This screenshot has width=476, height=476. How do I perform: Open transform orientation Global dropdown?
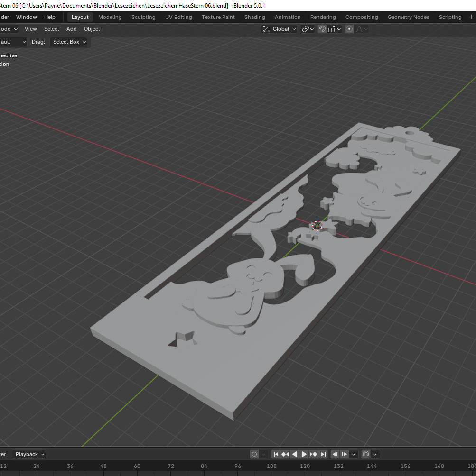click(x=280, y=29)
